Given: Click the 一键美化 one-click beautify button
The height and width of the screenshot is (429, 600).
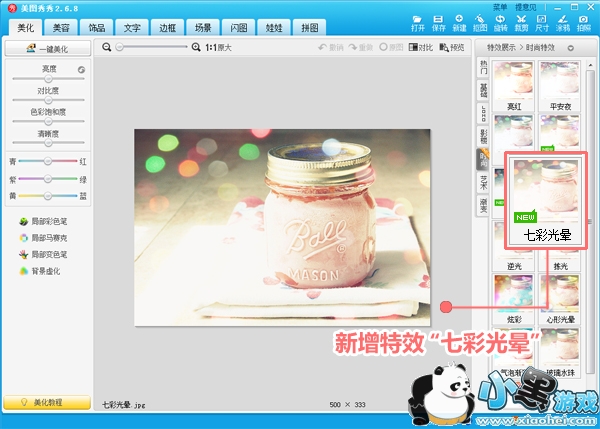Looking at the screenshot, I should click(x=48, y=49).
